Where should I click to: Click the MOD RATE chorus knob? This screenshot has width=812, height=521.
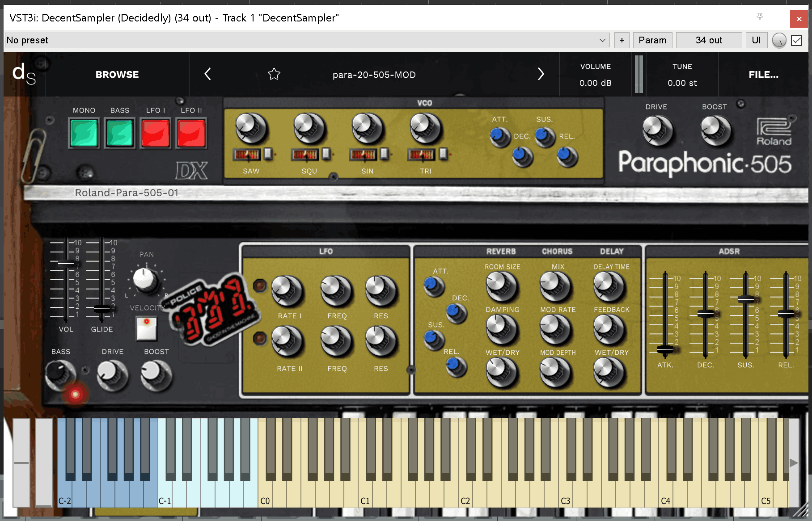tap(555, 329)
